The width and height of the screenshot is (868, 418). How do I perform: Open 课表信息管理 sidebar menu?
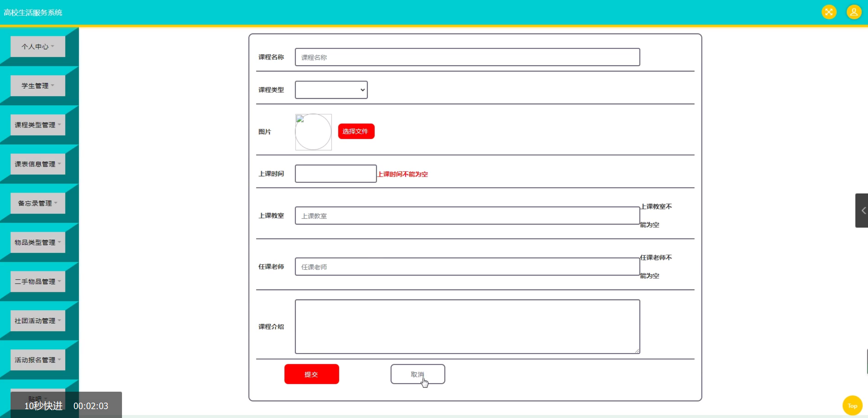38,164
